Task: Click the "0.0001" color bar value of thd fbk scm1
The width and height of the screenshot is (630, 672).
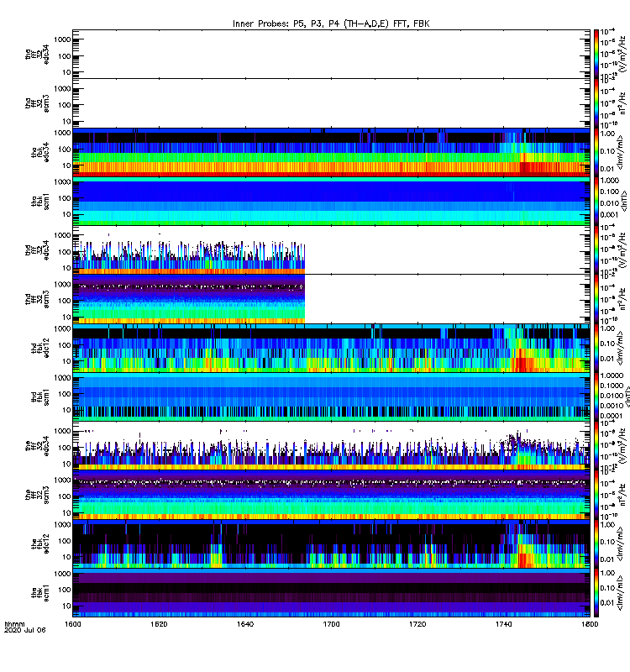Action: [611, 416]
